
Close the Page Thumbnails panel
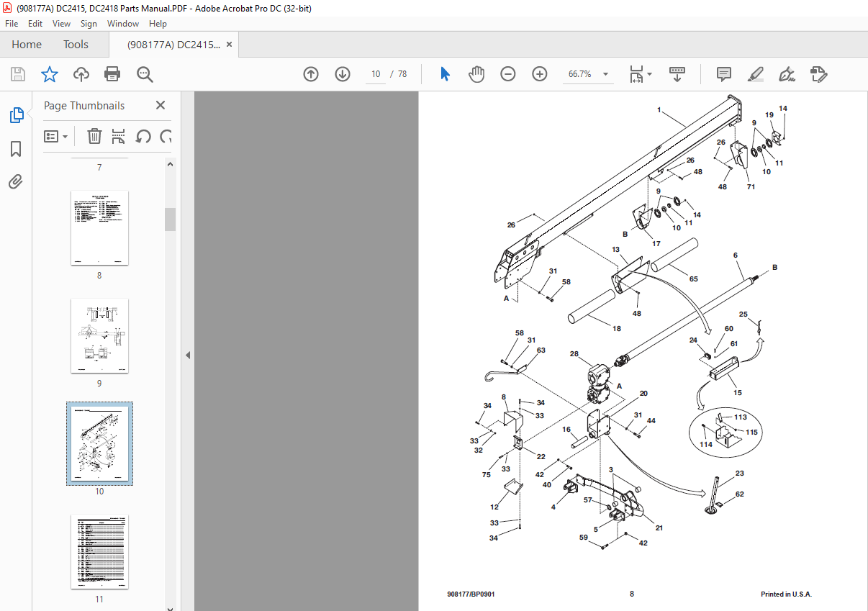(161, 105)
